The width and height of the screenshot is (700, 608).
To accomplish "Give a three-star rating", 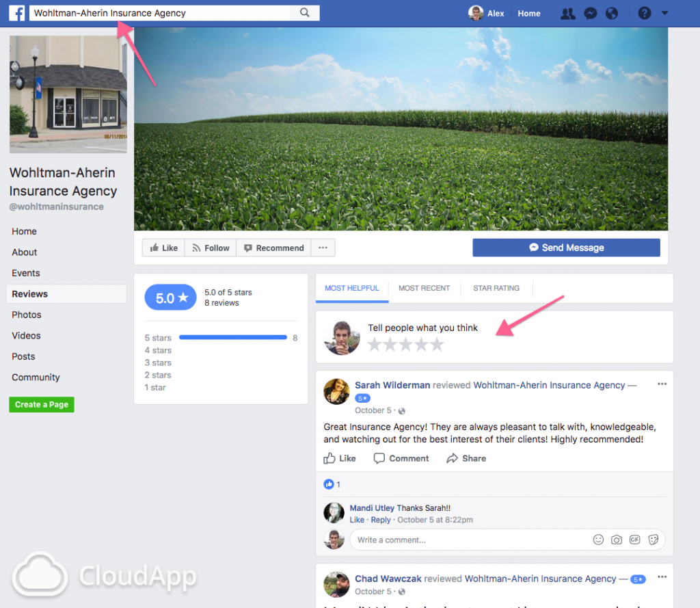I will pos(406,345).
